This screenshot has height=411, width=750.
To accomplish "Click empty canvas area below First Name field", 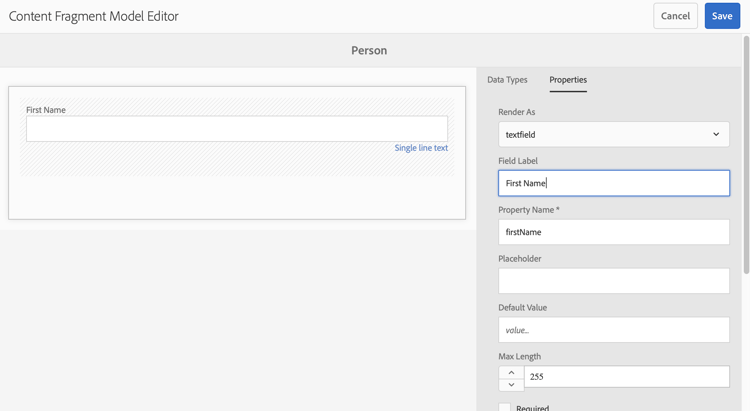I will (x=237, y=197).
